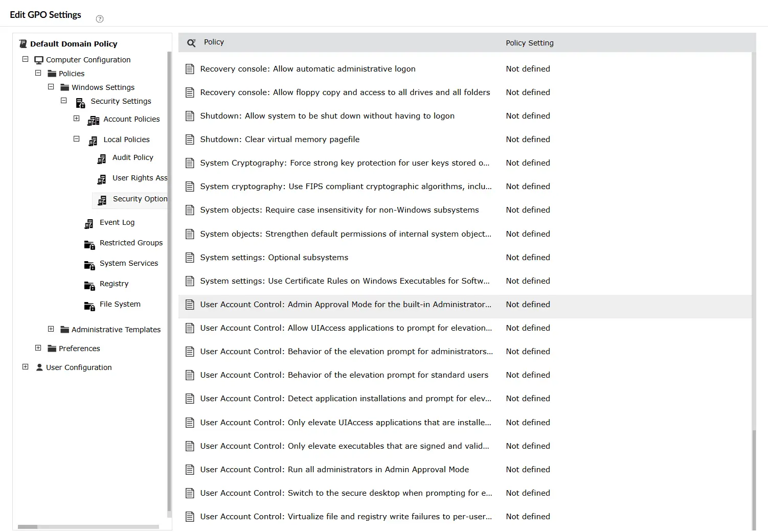Open UAC: Virtualize file and registry write failures
This screenshot has width=768, height=532.
pyautogui.click(x=346, y=517)
